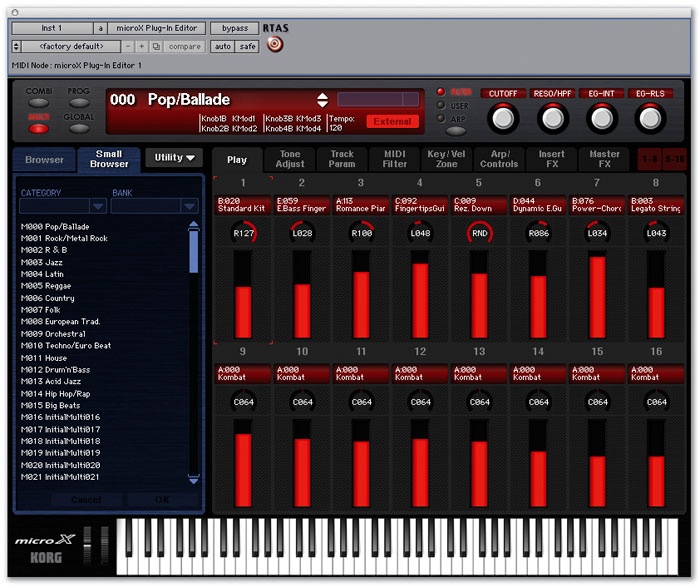This screenshot has height=587, width=700.
Task: Click the previous preset minus button
Action: [x=128, y=46]
